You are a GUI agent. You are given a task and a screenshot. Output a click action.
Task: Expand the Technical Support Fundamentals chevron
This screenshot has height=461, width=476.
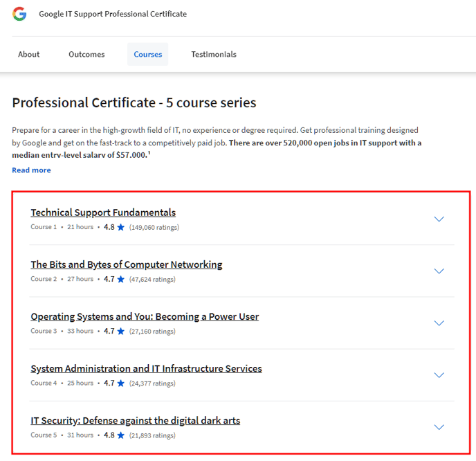tap(439, 219)
